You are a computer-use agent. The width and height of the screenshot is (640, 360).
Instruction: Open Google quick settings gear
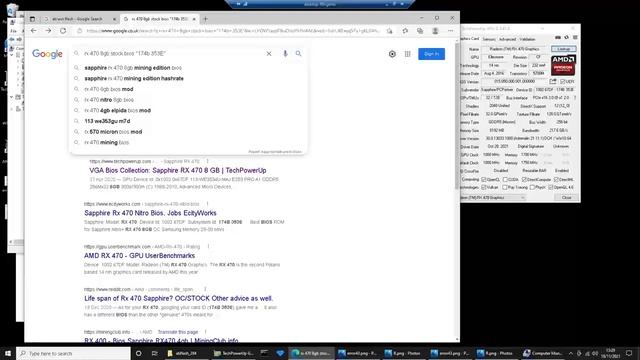392,54
